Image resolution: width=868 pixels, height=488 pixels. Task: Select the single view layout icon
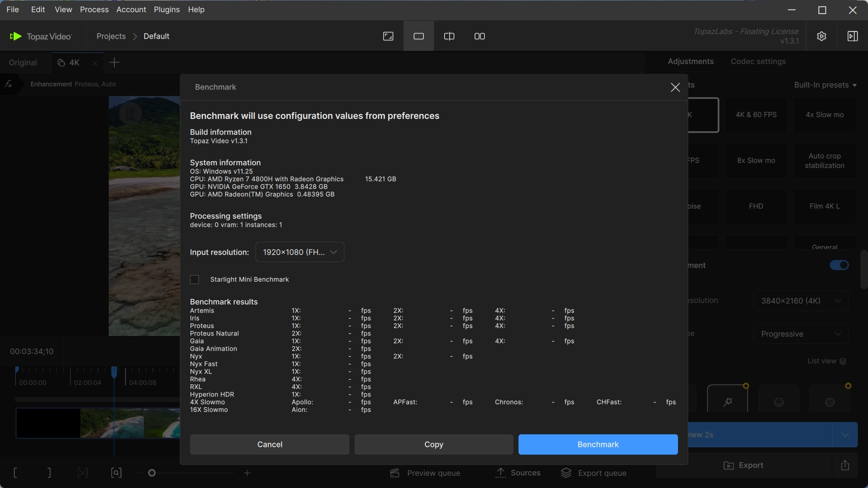pos(419,36)
